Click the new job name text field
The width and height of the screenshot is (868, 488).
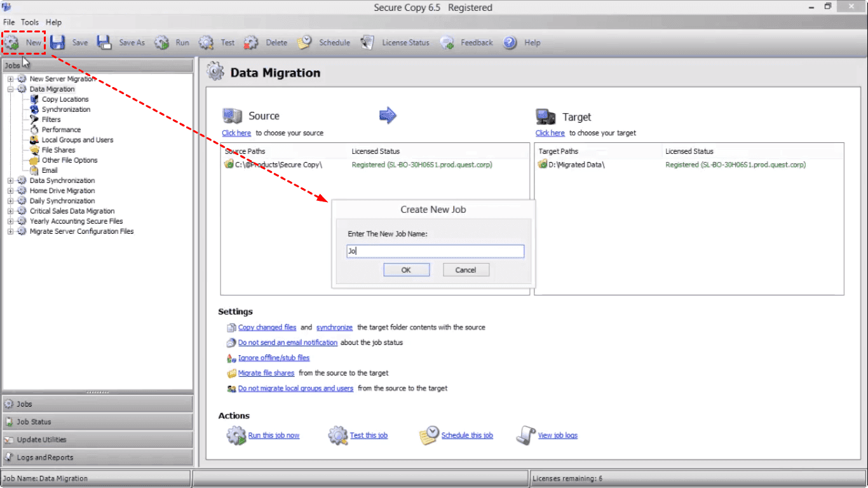tap(435, 252)
